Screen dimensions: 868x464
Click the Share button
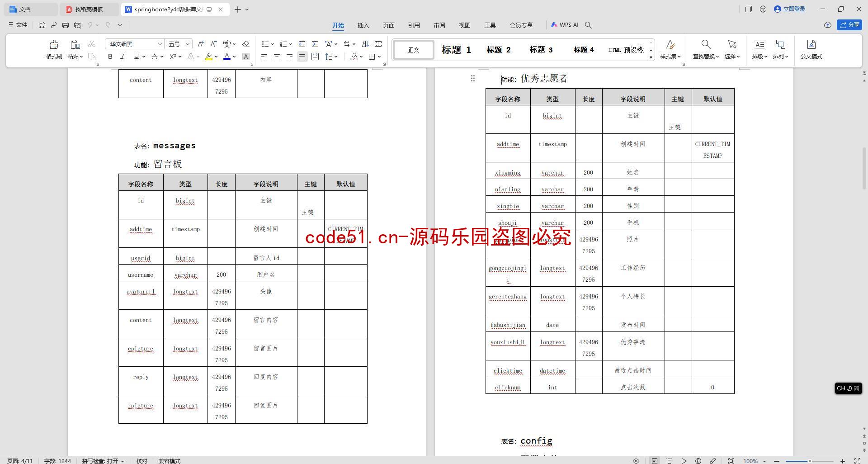point(849,25)
